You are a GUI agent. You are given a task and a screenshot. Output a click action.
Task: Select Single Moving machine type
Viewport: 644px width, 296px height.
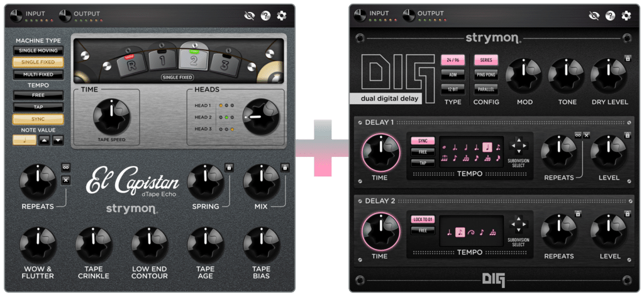coord(38,50)
